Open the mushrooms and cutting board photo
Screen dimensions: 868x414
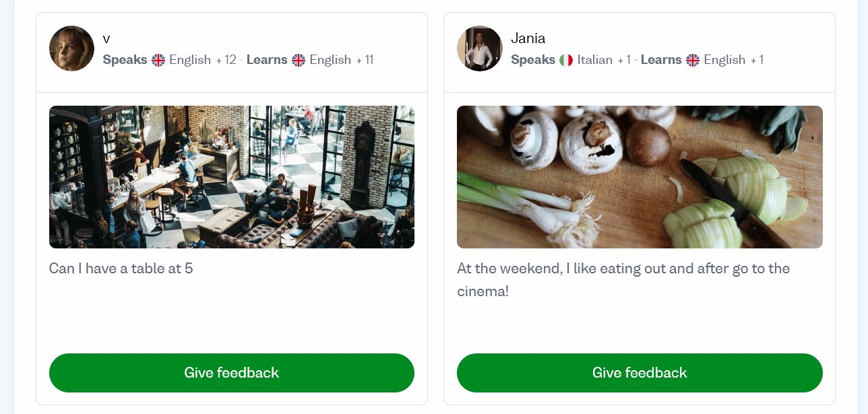640,177
